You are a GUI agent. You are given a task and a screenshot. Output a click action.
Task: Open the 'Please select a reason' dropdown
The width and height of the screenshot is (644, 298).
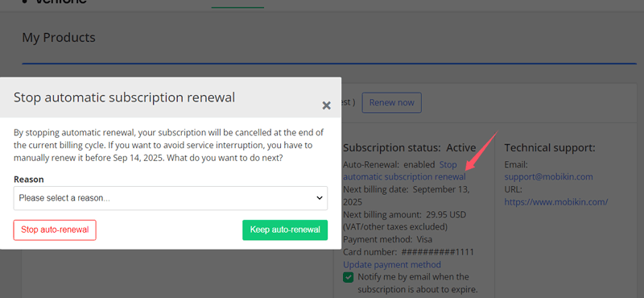171,198
